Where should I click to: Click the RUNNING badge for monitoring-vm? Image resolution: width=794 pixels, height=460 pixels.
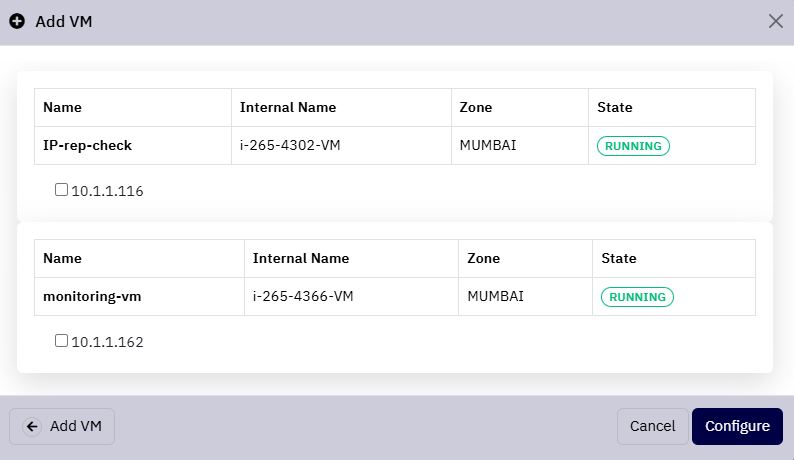[x=637, y=297]
